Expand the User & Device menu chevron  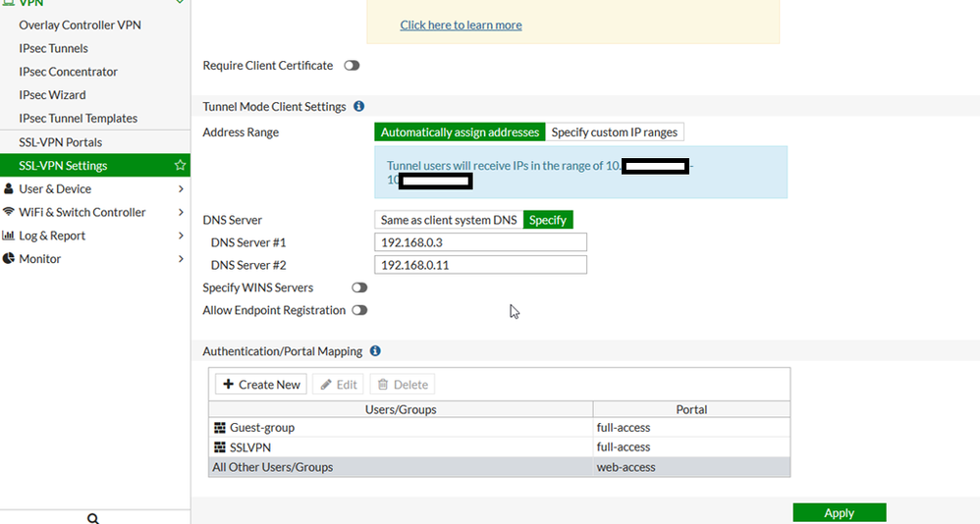click(x=181, y=188)
